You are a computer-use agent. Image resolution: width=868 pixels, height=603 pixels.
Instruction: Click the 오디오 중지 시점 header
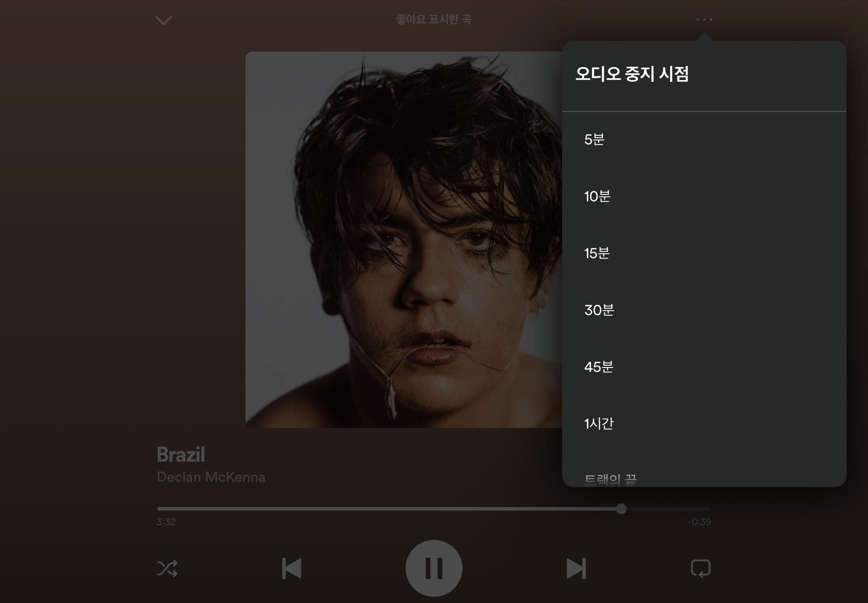click(632, 74)
